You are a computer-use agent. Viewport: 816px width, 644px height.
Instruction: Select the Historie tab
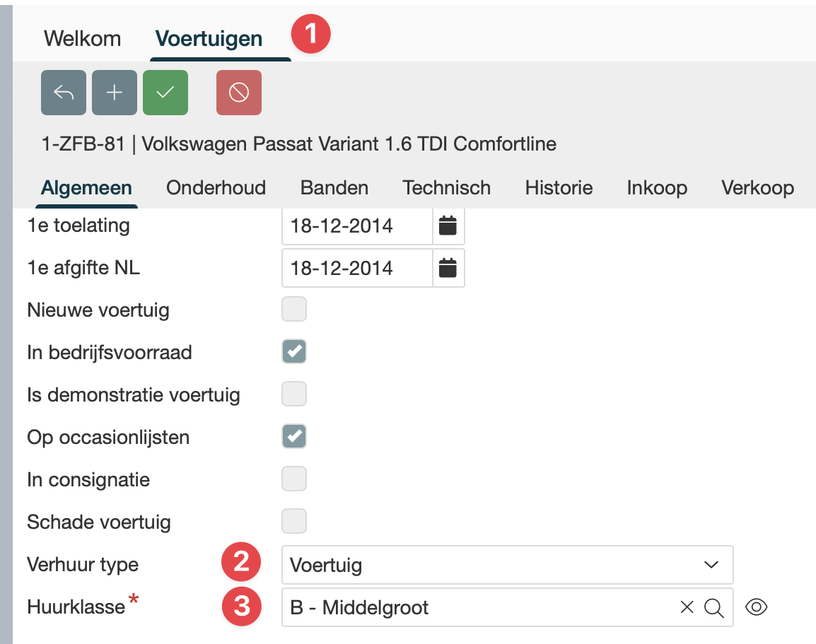[x=559, y=188]
